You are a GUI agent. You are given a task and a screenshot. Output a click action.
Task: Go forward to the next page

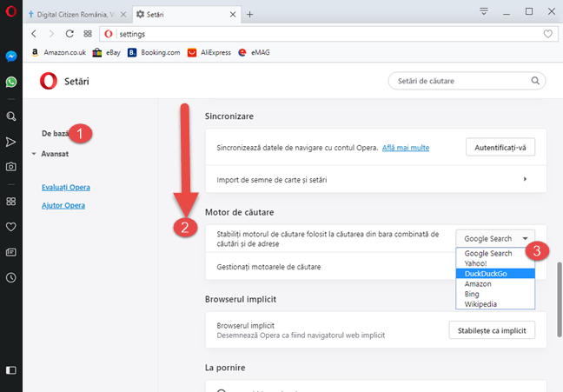51,34
